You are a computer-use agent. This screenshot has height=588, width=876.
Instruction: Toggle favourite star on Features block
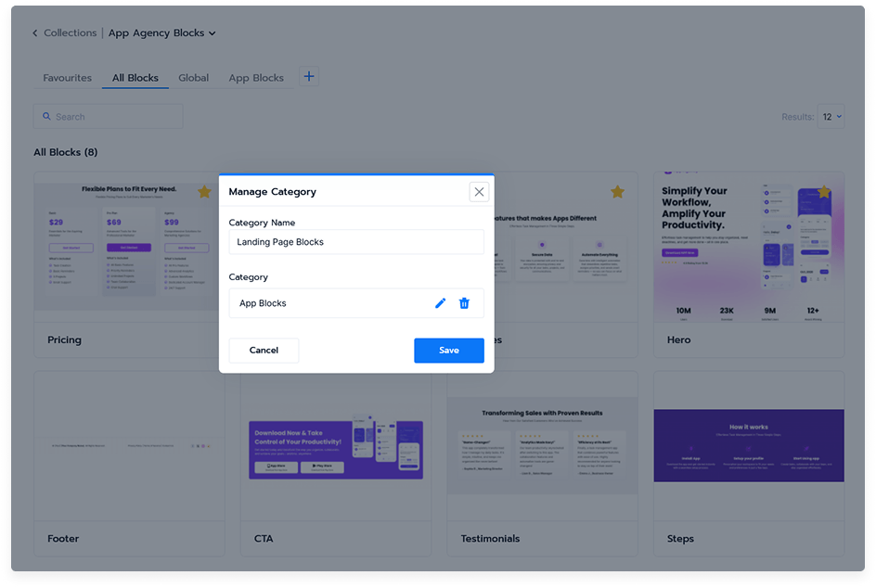click(x=617, y=192)
